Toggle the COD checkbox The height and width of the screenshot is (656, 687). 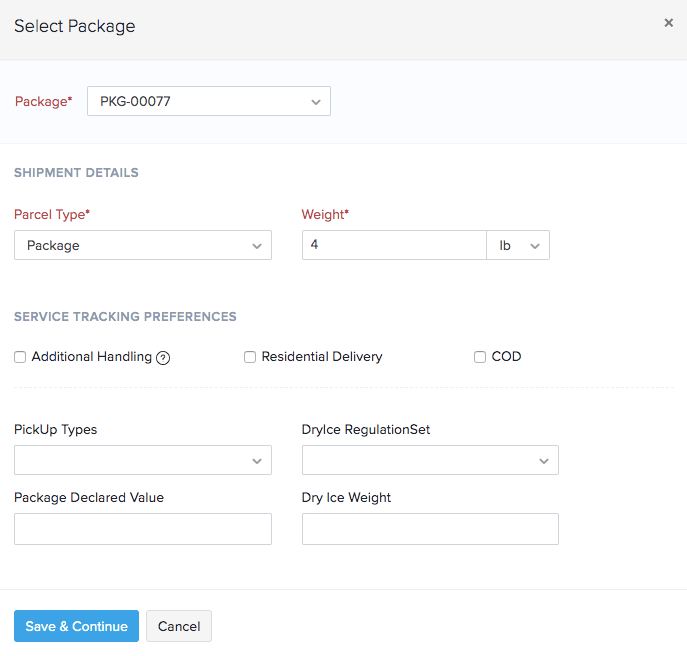tap(480, 357)
